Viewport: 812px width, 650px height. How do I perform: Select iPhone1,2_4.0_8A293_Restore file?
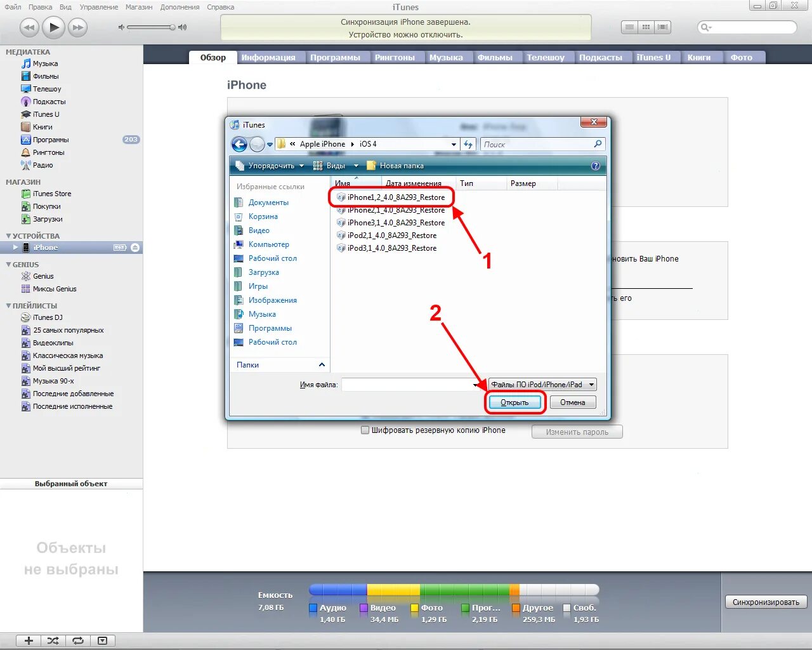391,197
